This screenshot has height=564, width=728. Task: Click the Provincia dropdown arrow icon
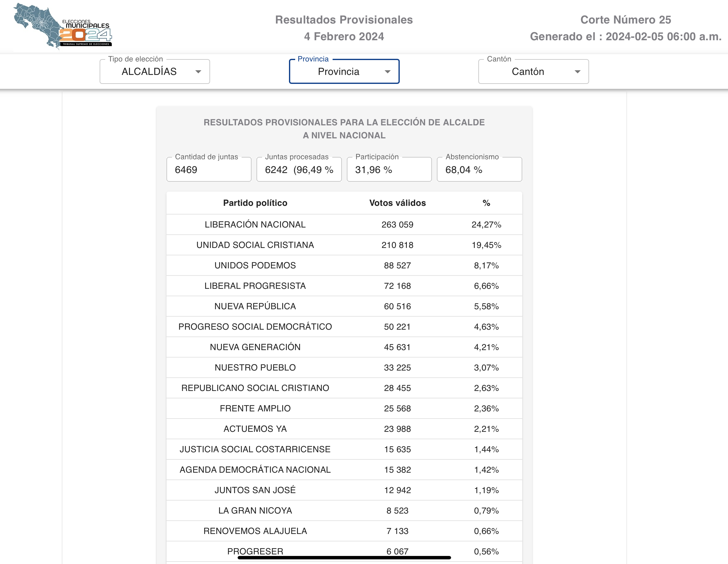click(387, 72)
